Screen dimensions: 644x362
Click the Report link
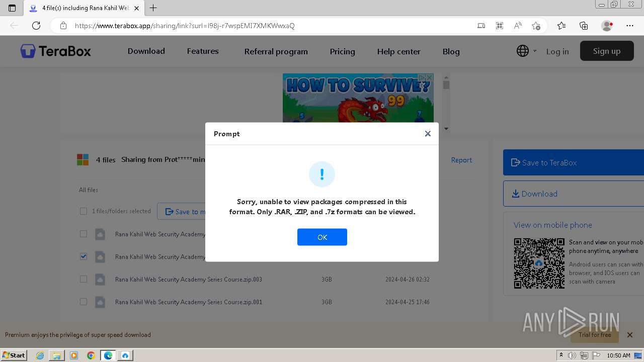click(461, 160)
